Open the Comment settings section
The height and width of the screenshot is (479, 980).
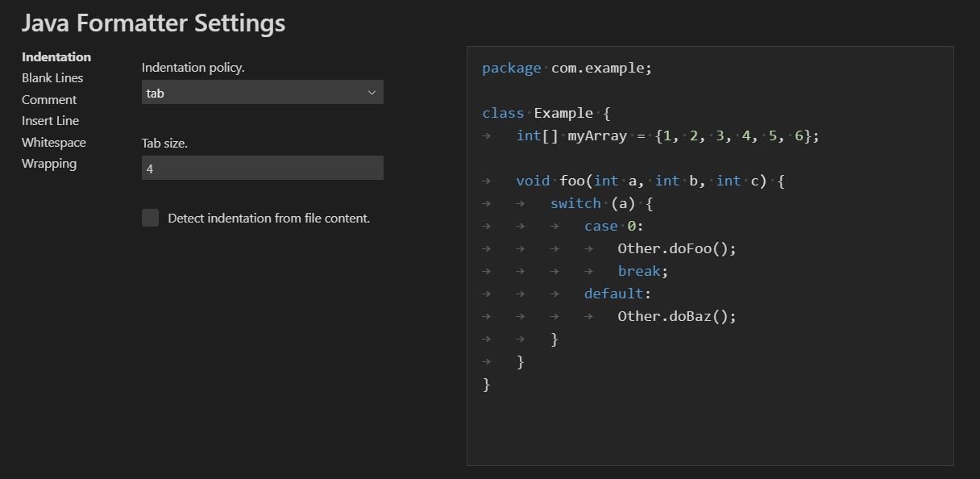click(x=49, y=99)
